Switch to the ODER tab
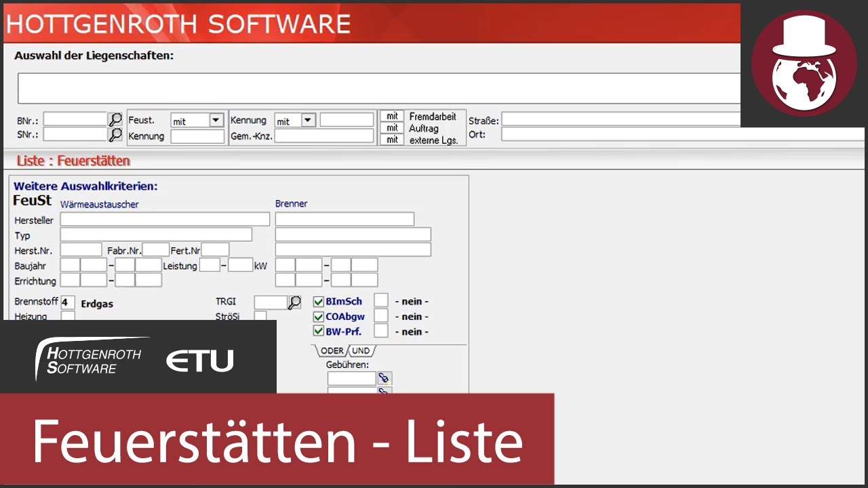Screen dimensions: 868x488 coord(332,350)
